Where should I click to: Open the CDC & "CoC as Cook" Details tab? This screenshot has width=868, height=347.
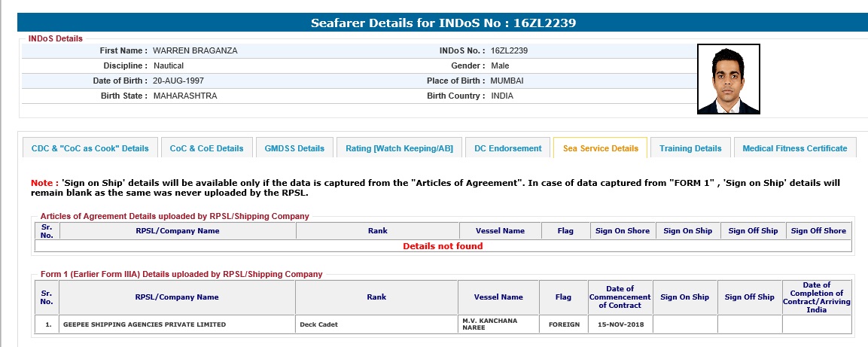90,148
